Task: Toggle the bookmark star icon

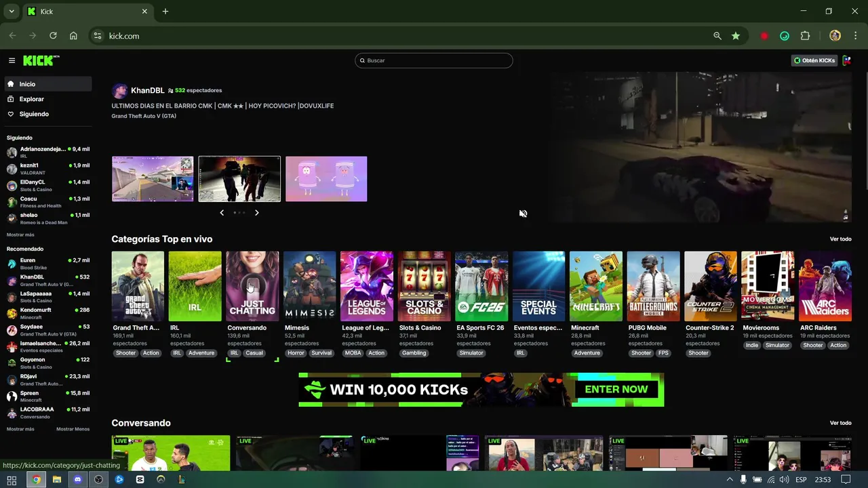Action: click(x=736, y=36)
